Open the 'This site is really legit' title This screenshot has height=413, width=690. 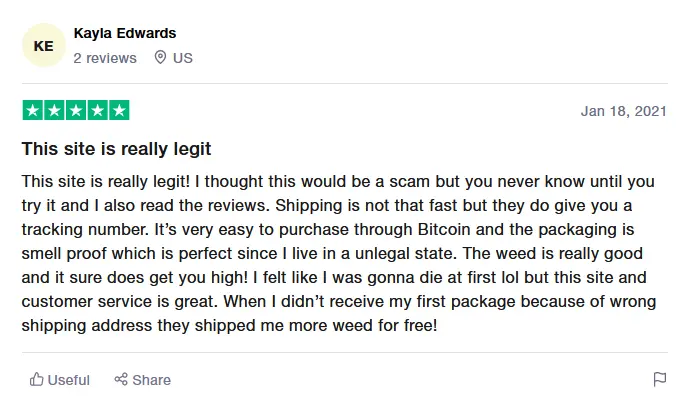coord(117,149)
